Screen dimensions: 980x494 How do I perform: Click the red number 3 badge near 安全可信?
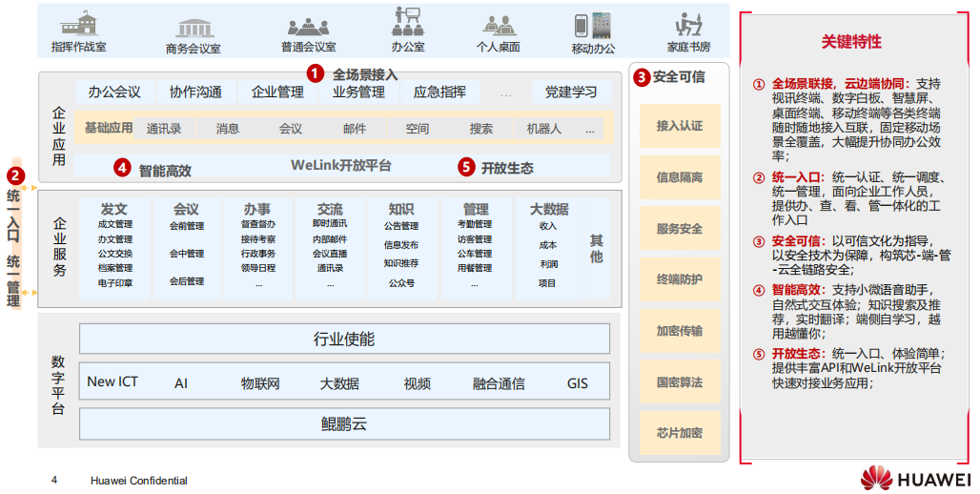click(642, 76)
